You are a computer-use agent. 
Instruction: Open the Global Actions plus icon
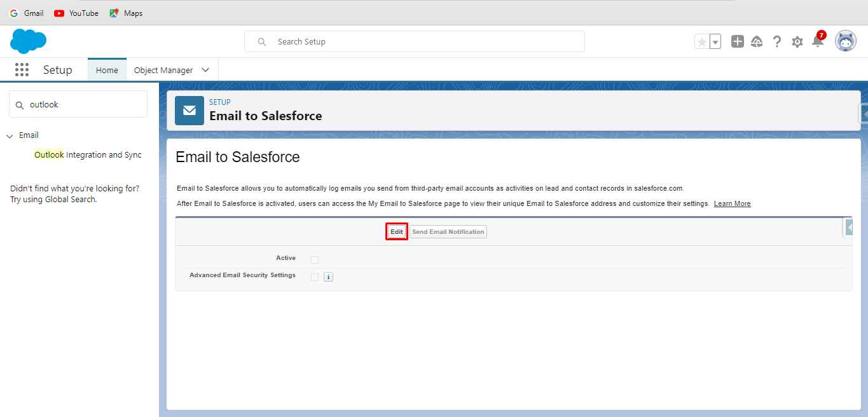(x=737, y=41)
